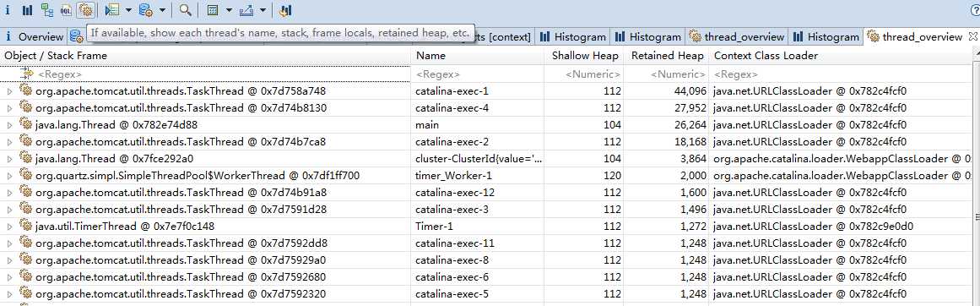This screenshot has height=306, width=980.
Task: Switch to the Histogram tab beside the [context] tab
Action: coord(572,37)
